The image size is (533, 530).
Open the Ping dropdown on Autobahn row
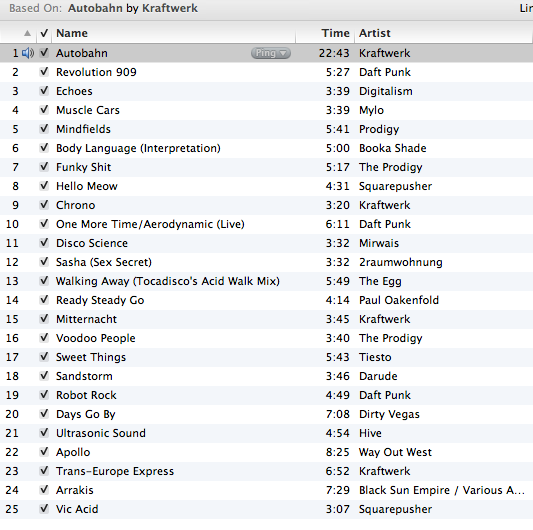tap(271, 53)
